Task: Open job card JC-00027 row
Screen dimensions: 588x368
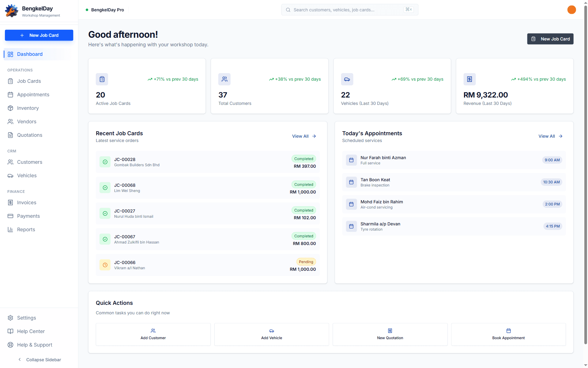Action: 208,213
